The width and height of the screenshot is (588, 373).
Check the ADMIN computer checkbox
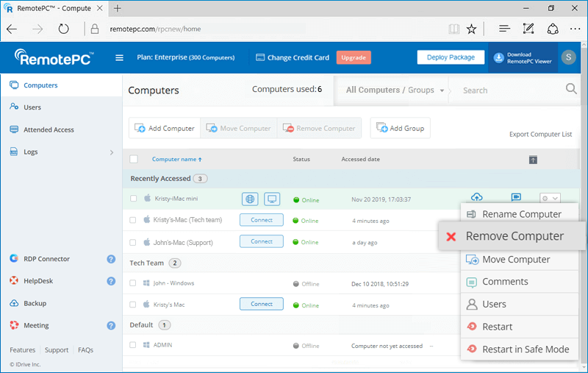click(133, 344)
